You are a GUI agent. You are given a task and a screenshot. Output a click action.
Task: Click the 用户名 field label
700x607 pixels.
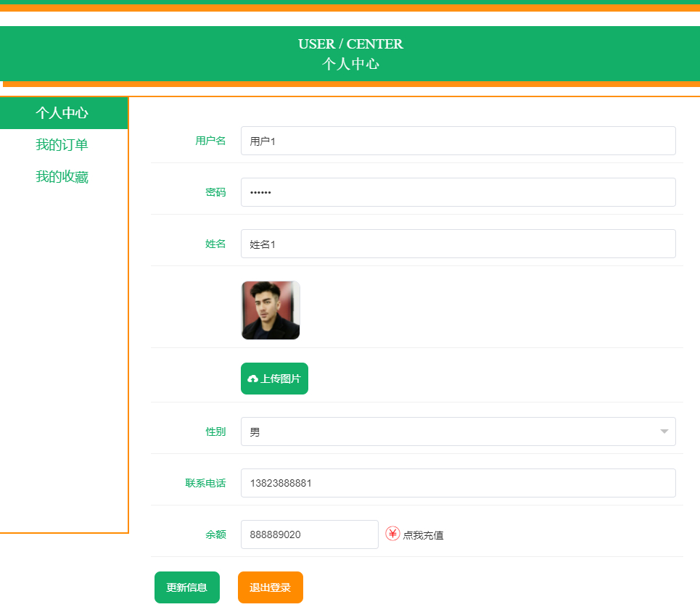click(x=210, y=141)
